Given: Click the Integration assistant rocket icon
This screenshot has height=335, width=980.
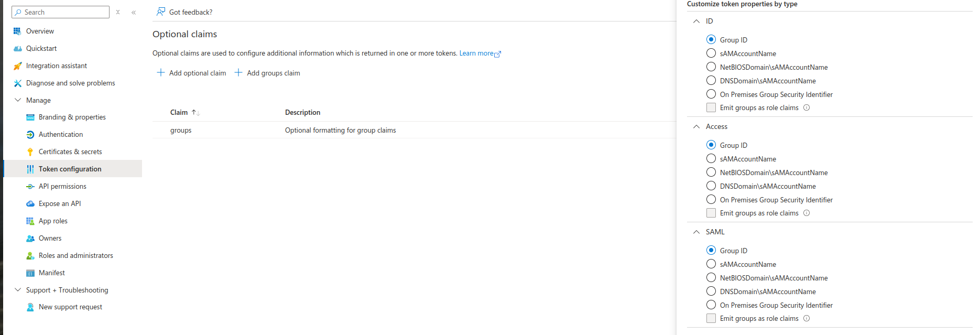Looking at the screenshot, I should point(18,66).
